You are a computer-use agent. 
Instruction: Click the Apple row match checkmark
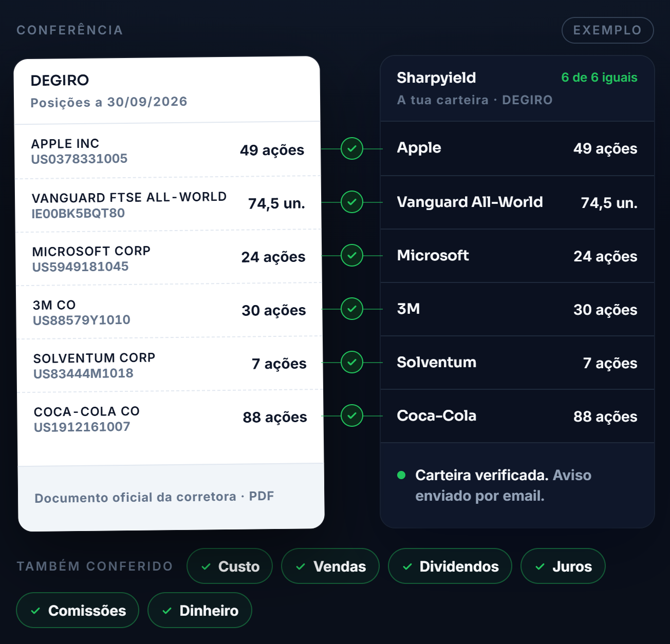tap(352, 148)
